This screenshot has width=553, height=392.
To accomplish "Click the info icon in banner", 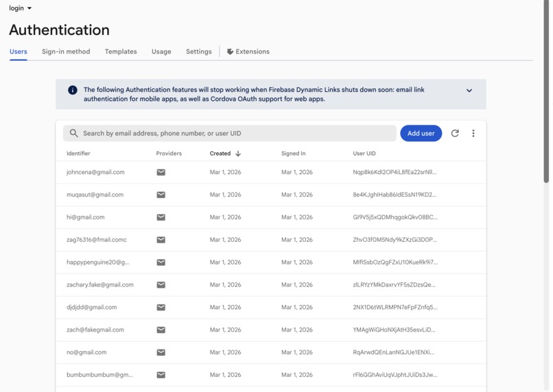I will click(73, 90).
